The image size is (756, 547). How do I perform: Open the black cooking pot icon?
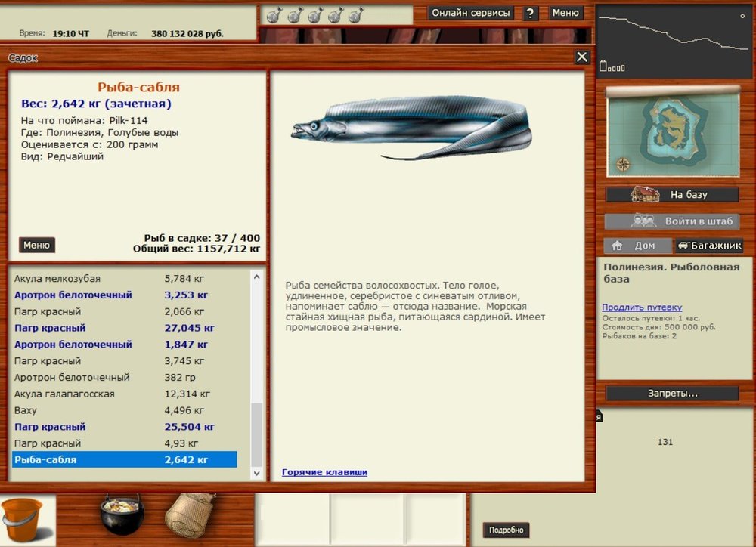[122, 515]
